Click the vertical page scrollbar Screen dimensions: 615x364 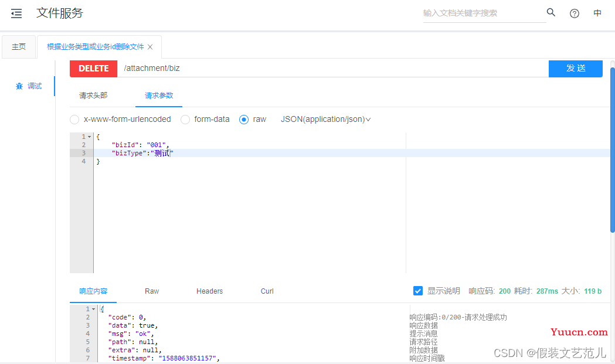(x=612, y=150)
